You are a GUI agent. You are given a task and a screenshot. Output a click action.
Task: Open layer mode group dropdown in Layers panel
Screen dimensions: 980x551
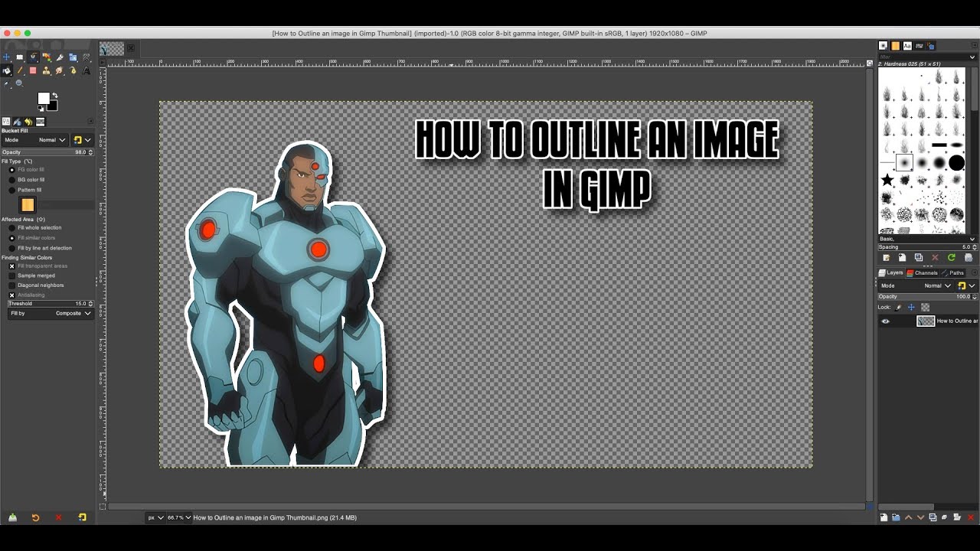coord(966,285)
